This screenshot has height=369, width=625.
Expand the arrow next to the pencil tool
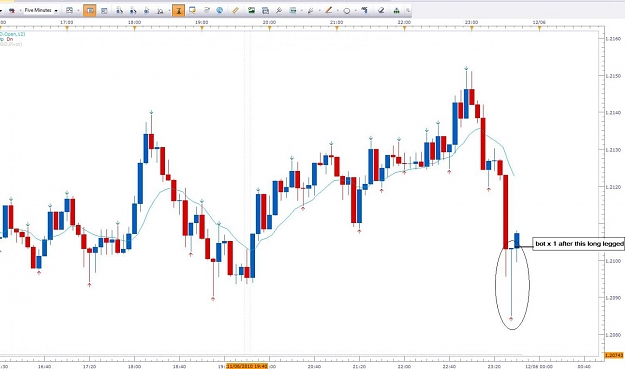pyautogui.click(x=338, y=11)
